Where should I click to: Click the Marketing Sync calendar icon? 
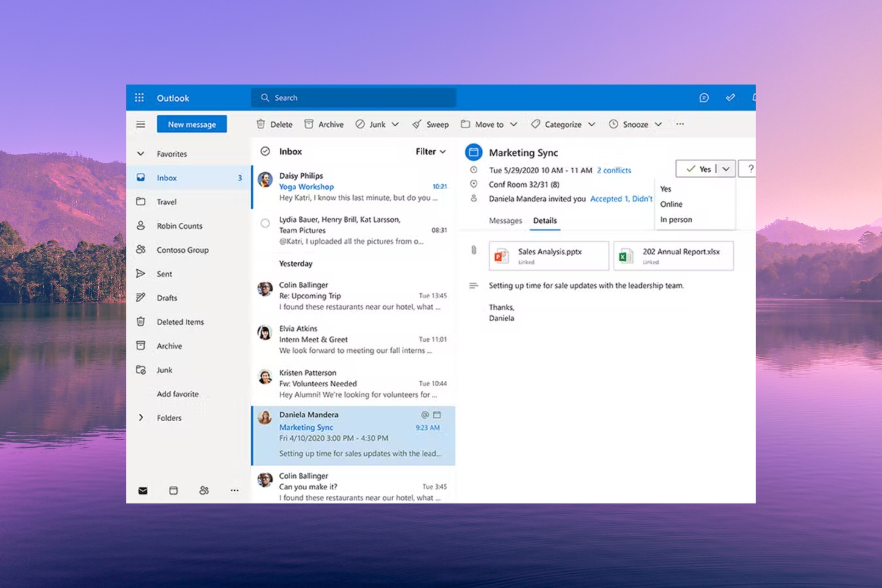click(x=474, y=152)
